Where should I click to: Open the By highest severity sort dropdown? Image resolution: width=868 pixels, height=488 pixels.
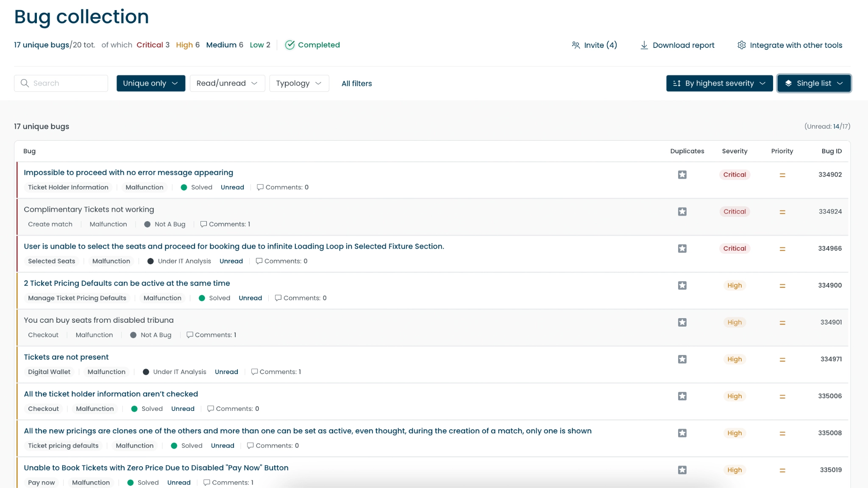pos(719,83)
